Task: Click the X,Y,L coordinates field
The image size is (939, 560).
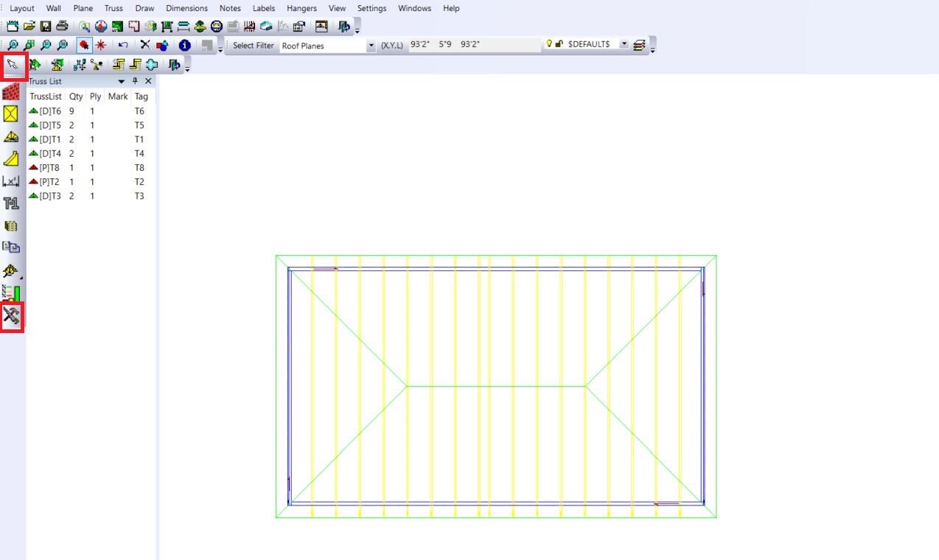Action: (473, 45)
